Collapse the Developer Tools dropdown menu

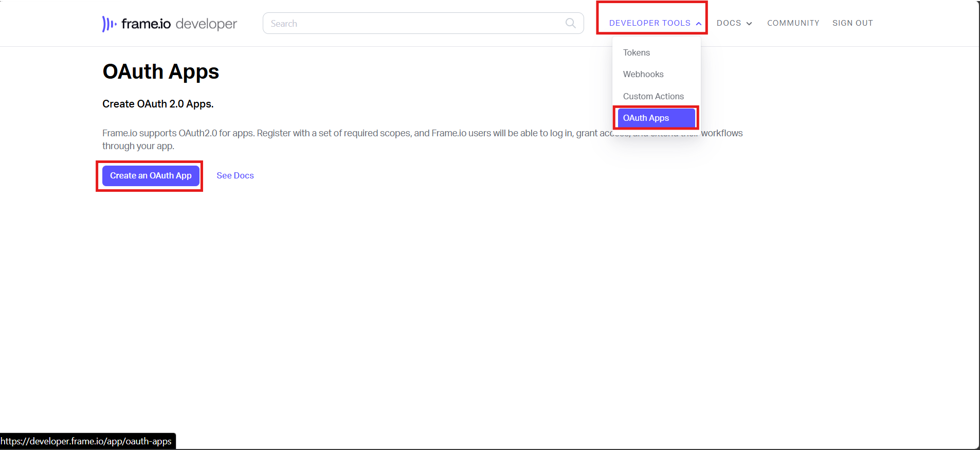coord(655,23)
